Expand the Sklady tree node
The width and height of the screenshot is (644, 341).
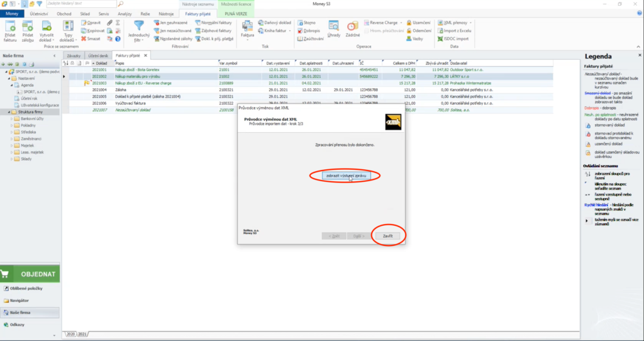[x=12, y=159]
